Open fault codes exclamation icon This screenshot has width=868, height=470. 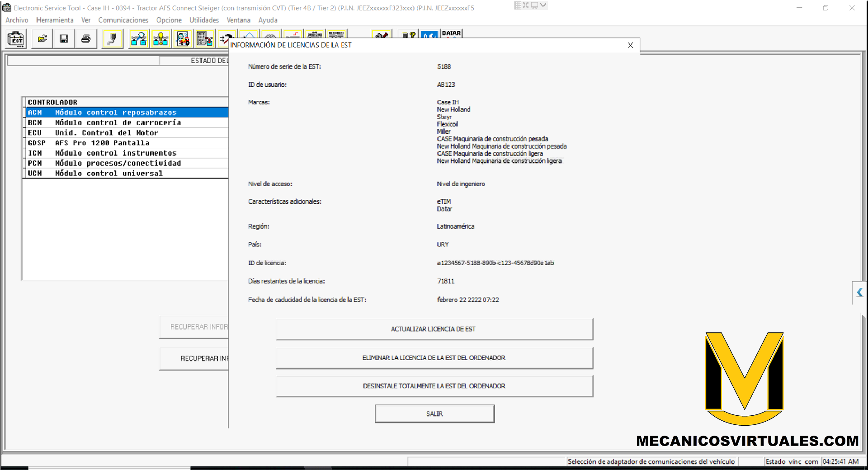[x=160, y=39]
